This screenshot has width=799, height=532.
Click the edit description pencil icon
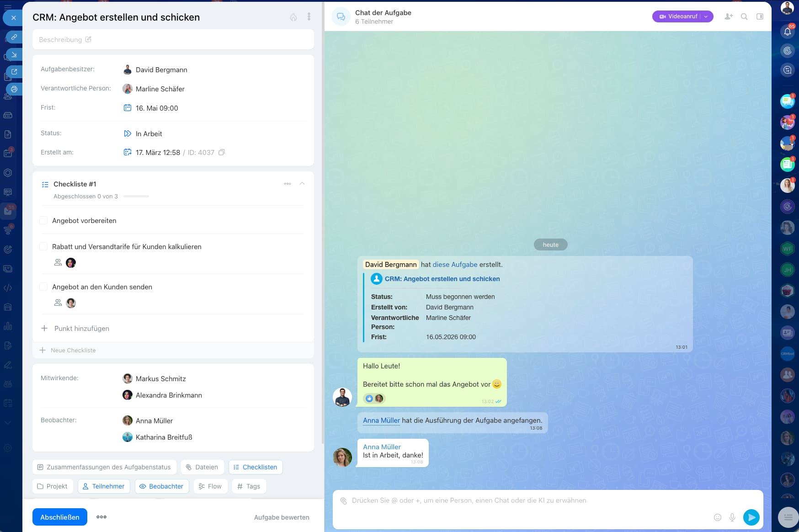88,39
